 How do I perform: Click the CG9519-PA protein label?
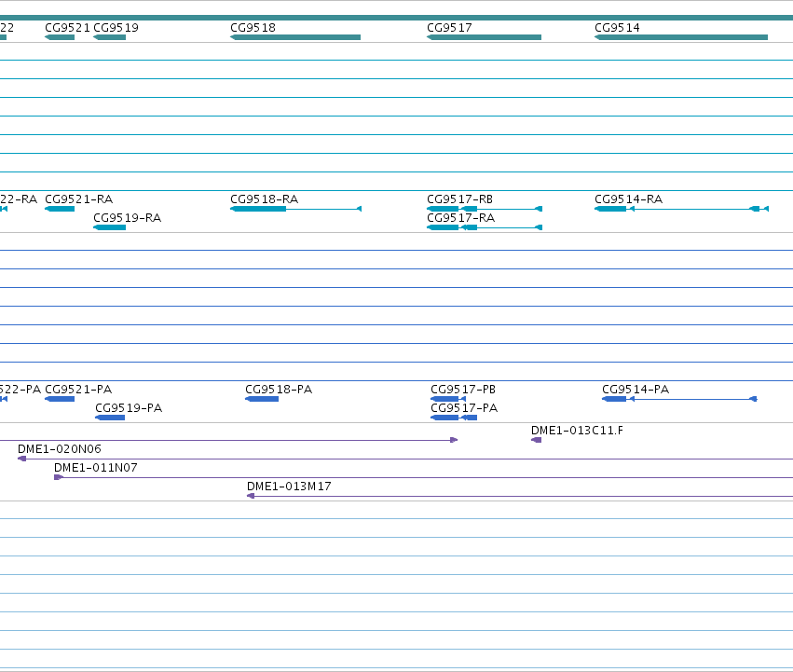(x=129, y=408)
